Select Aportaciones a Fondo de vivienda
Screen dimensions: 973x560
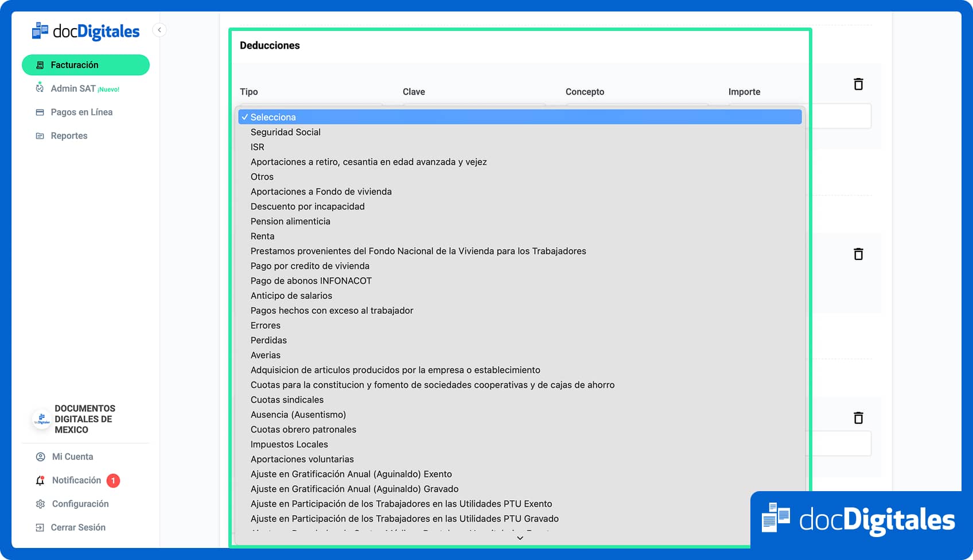tap(520, 192)
